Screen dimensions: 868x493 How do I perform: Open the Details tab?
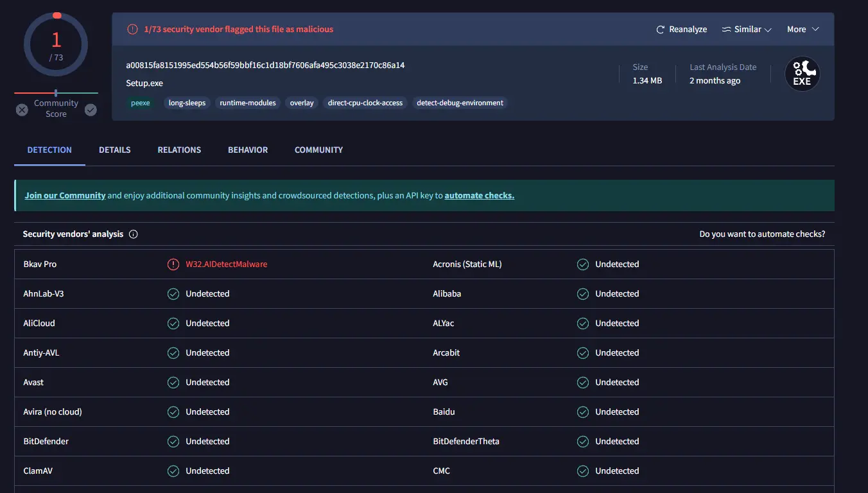pos(115,150)
